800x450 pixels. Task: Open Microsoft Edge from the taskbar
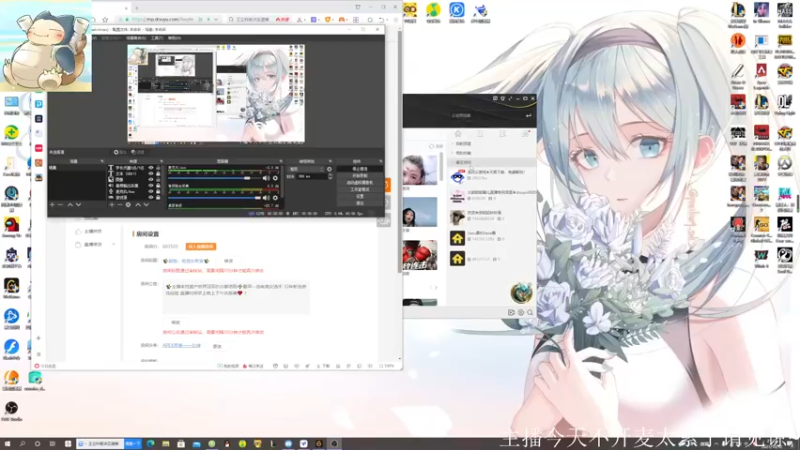pos(151,444)
